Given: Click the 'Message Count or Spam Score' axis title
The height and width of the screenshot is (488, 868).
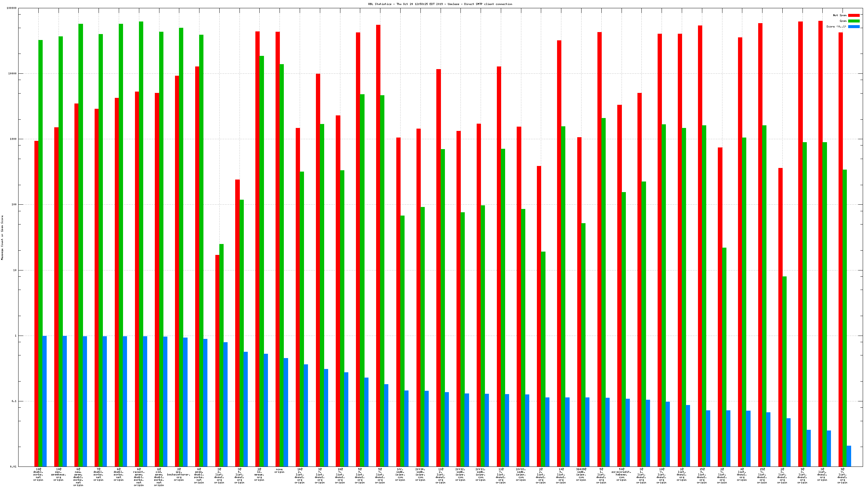Looking at the screenshot, I should 2,238.
